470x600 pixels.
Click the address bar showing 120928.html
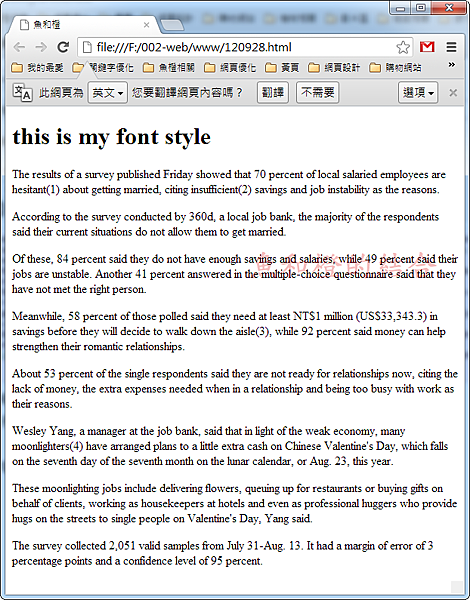(245, 47)
